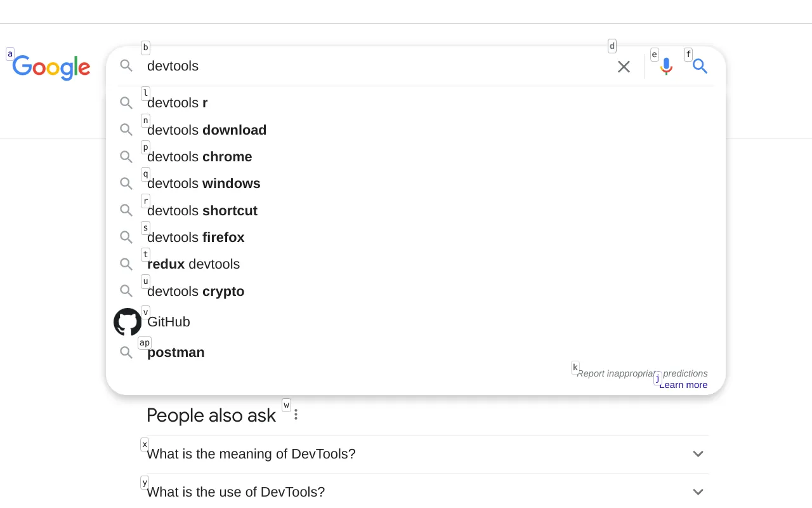812x508 pixels.
Task: Select "devtools windows" suggestion
Action: [204, 184]
